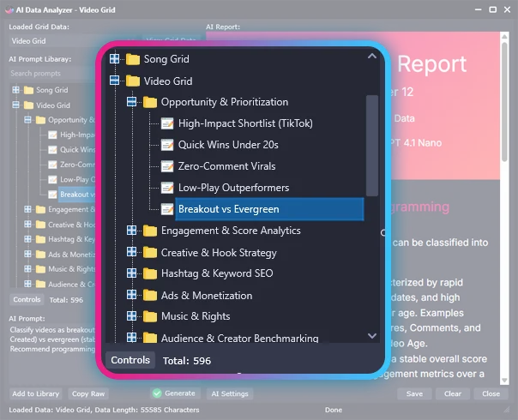
Task: Click the prompt tree scrollbar down arrow
Action: [371, 336]
